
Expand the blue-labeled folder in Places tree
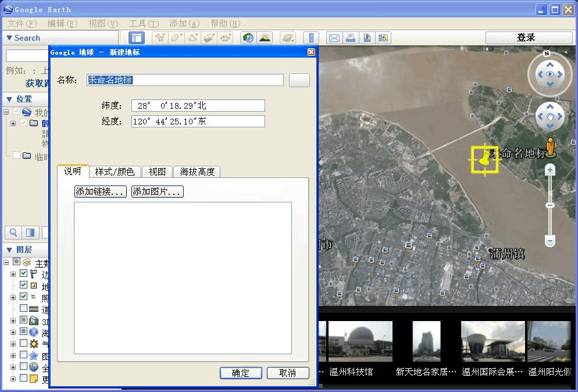pos(13,123)
